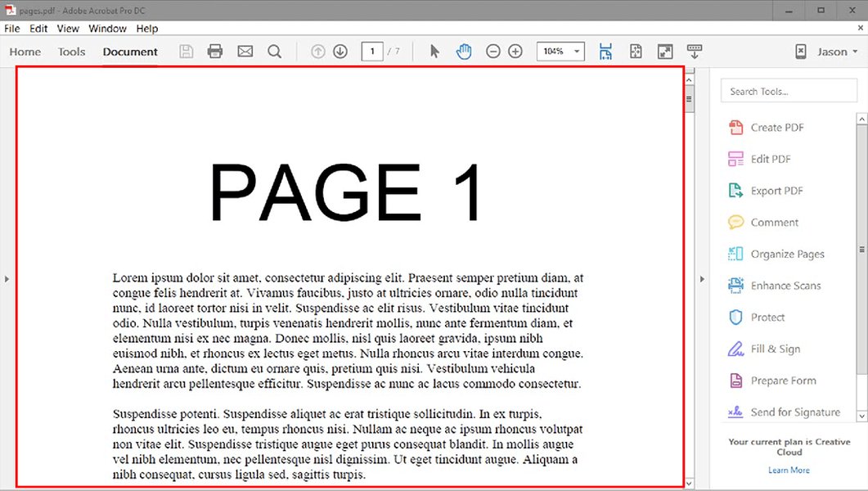Zoom in with plus icon
This screenshot has width=868, height=491.
pos(515,52)
